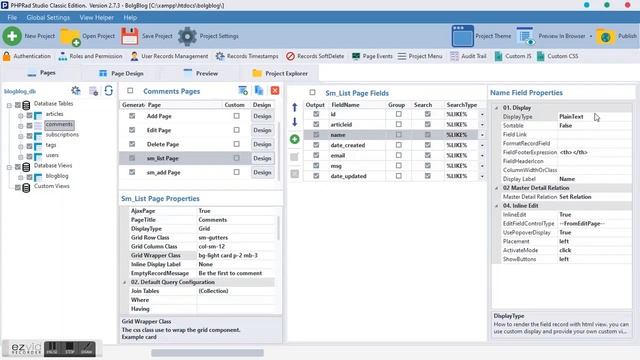Add a new field with green plus
The width and height of the screenshot is (640, 360).
(295, 139)
